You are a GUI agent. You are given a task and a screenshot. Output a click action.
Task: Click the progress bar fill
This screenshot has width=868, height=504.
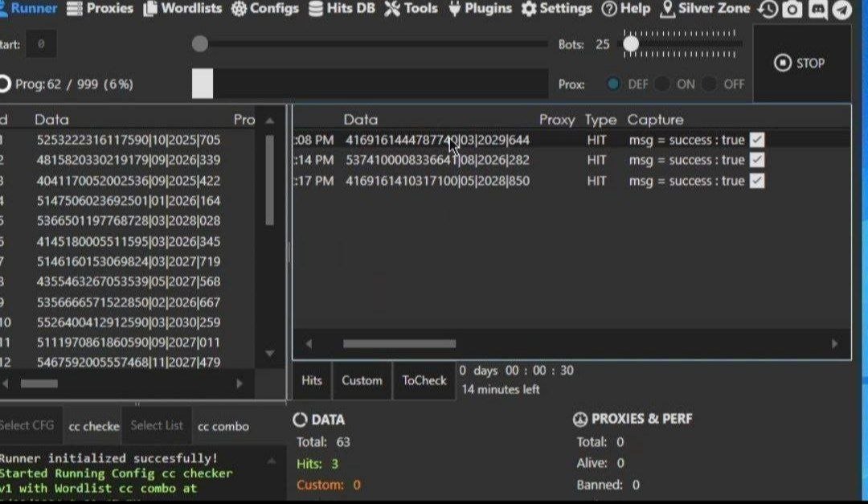click(203, 84)
